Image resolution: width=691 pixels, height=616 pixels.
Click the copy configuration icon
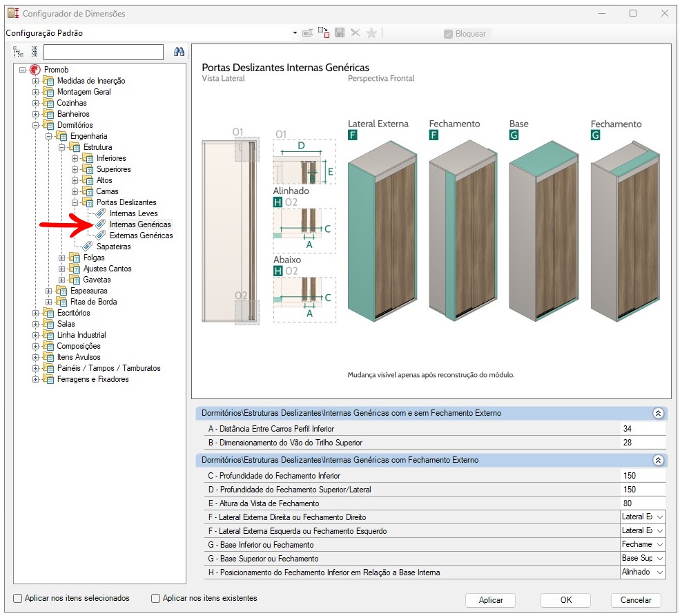tap(324, 33)
